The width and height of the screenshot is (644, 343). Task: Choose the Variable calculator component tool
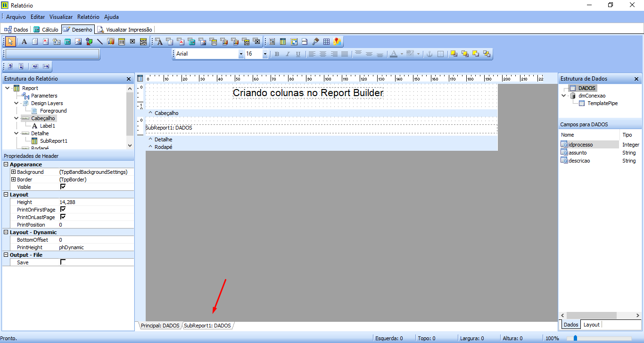point(67,41)
